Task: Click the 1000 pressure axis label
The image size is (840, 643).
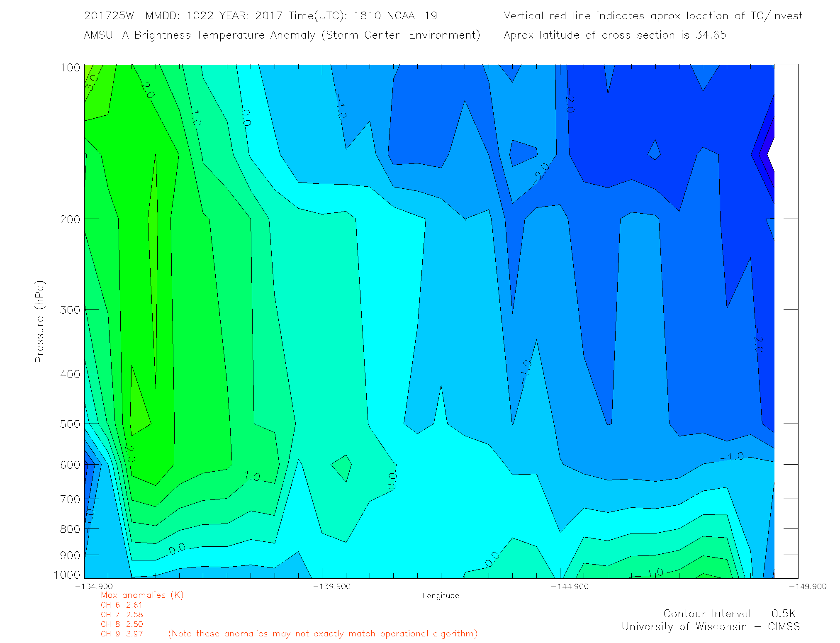Action: tap(67, 575)
